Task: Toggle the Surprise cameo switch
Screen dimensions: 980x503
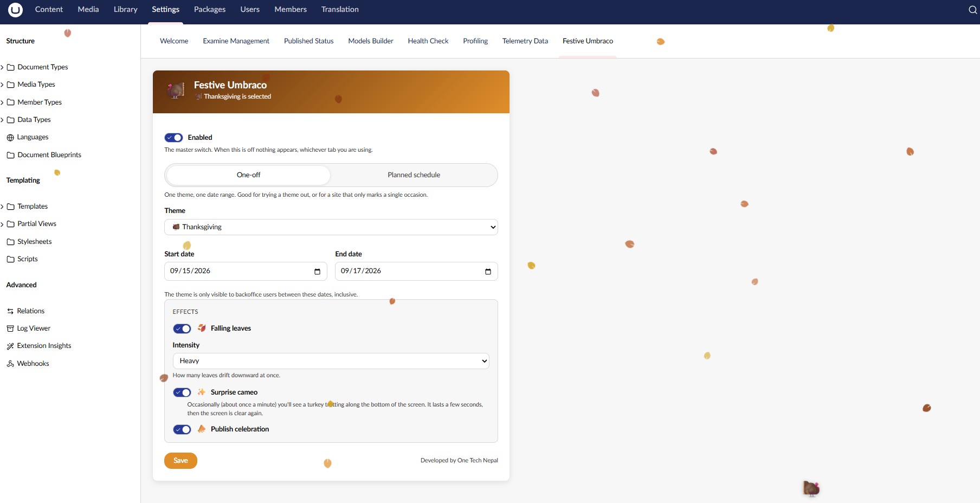Action: tap(182, 392)
